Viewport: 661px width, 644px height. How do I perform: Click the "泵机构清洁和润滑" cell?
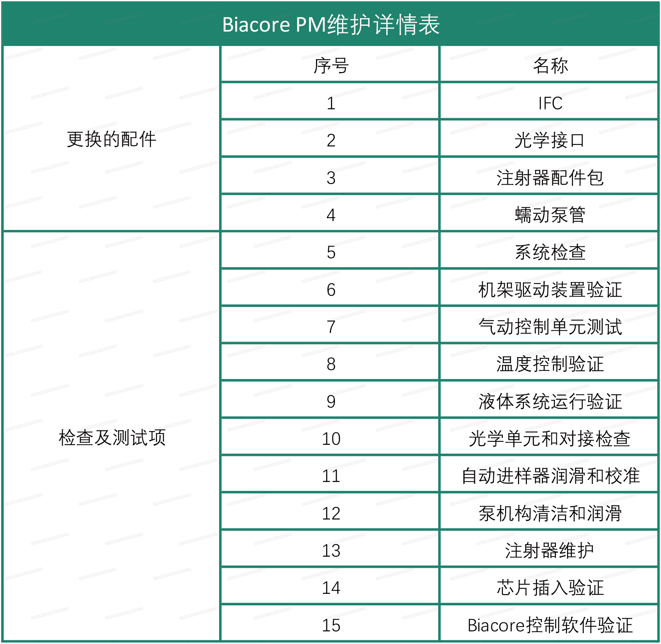pyautogui.click(x=549, y=511)
